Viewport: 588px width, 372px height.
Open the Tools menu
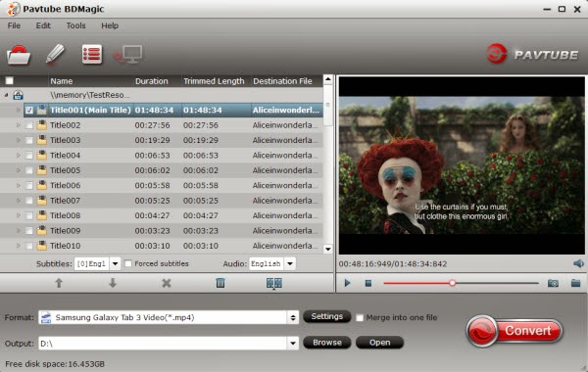tap(75, 25)
